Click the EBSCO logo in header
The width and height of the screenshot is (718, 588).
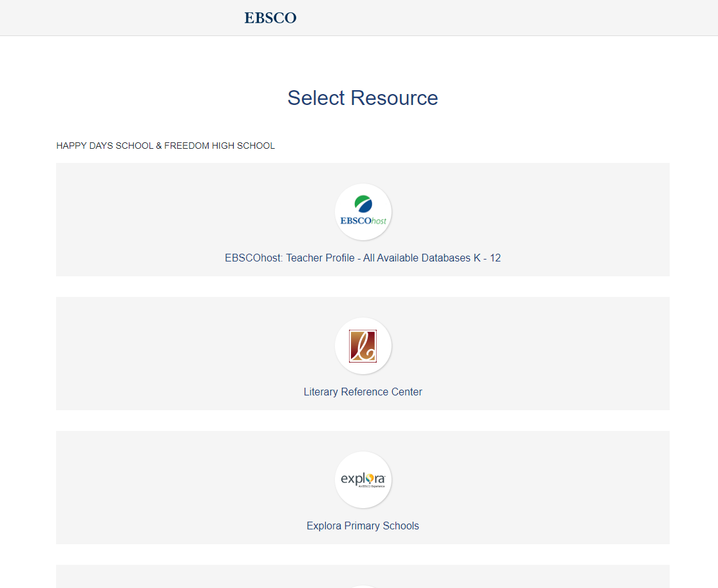tap(270, 18)
